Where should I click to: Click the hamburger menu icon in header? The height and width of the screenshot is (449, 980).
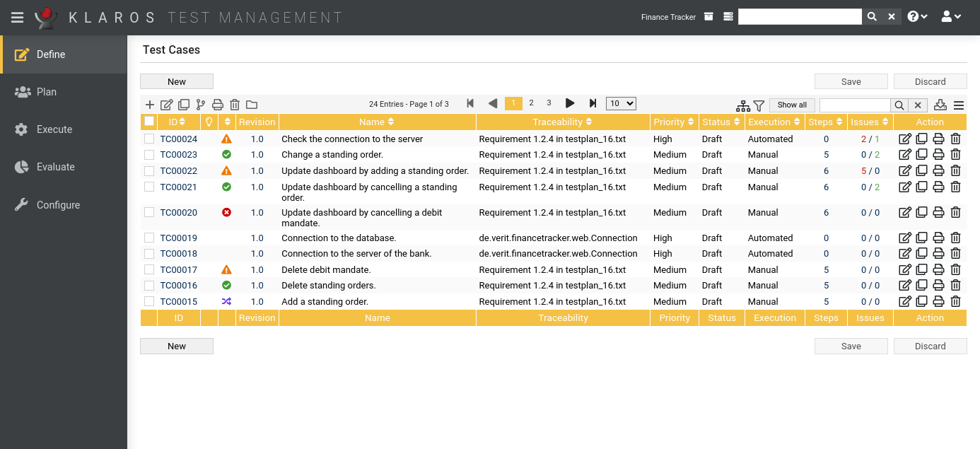[x=18, y=18]
